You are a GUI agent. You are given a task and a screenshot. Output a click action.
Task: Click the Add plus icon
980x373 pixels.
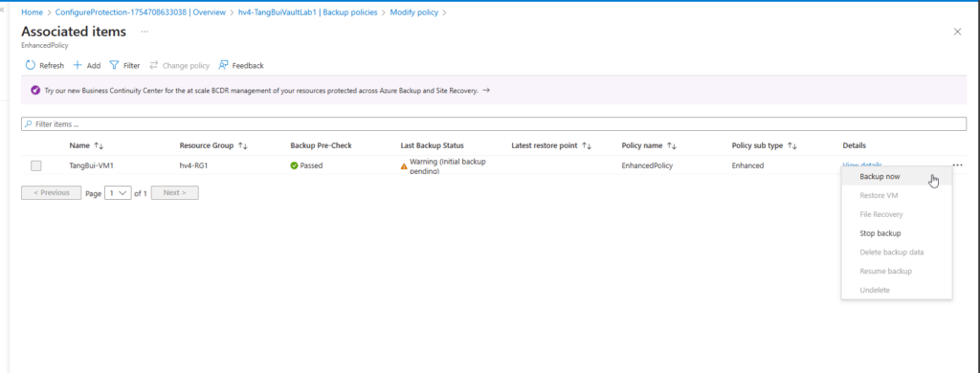coord(78,65)
